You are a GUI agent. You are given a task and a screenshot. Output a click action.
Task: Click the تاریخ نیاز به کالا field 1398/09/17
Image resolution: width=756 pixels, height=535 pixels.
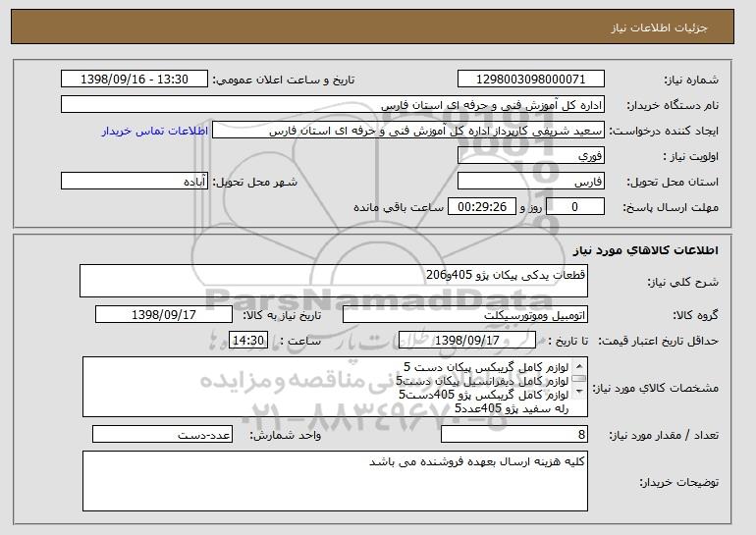pyautogui.click(x=164, y=315)
